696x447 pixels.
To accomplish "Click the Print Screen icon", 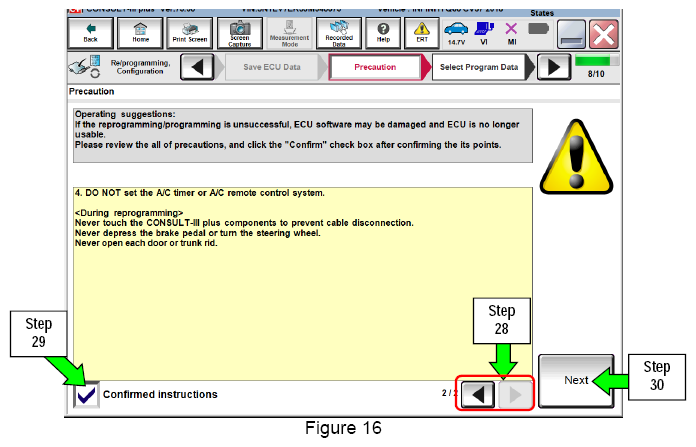I will click(190, 33).
